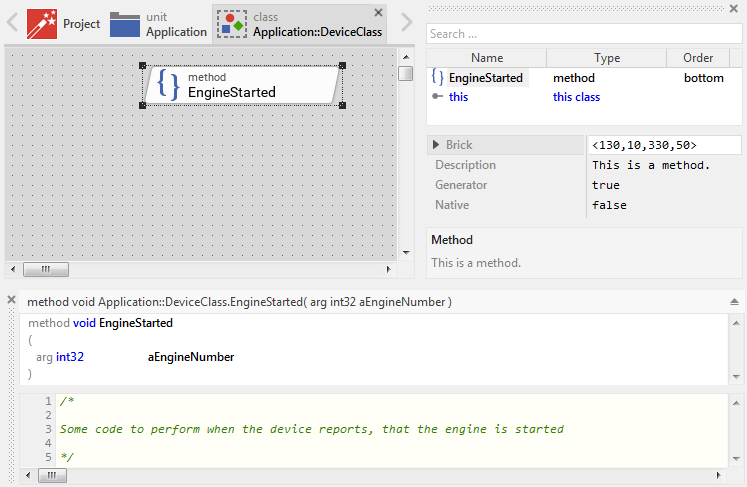Select the 'this class' type link
The image size is (747, 487).
577,97
